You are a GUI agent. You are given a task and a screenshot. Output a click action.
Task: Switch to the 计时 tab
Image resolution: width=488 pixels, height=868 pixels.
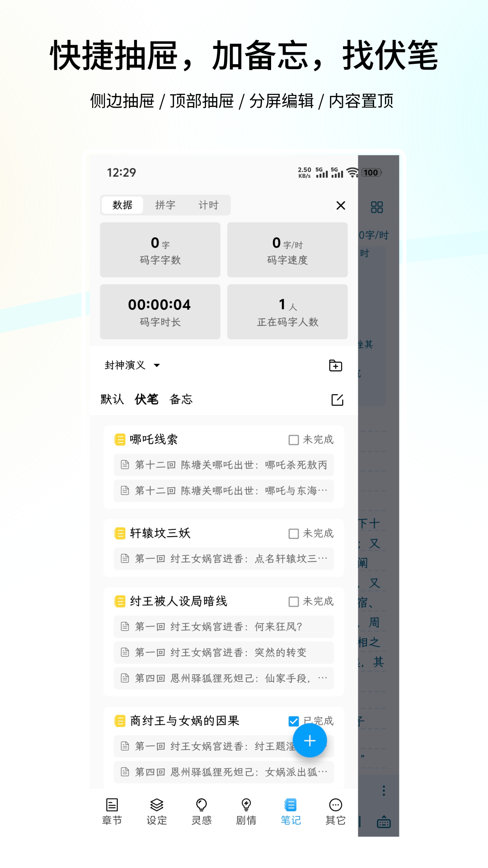208,205
